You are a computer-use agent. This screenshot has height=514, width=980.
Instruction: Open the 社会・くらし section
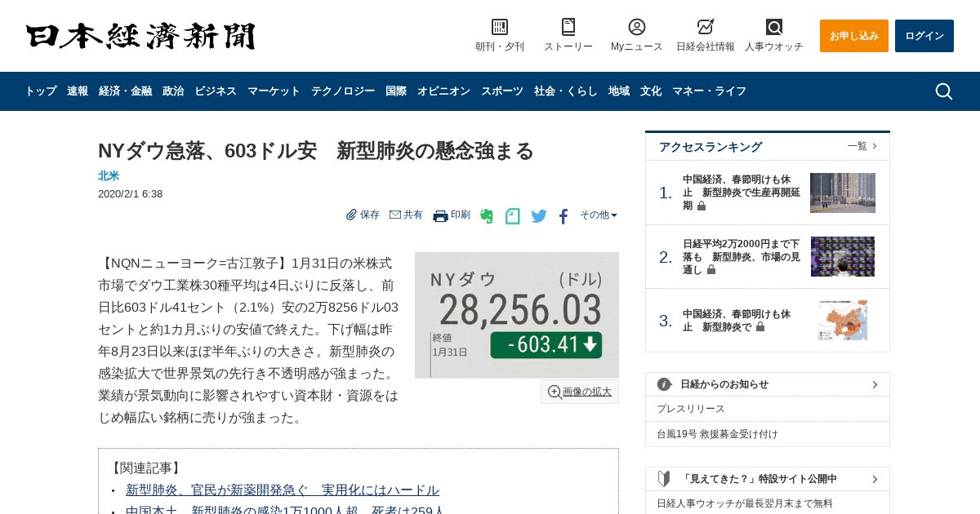pyautogui.click(x=566, y=91)
